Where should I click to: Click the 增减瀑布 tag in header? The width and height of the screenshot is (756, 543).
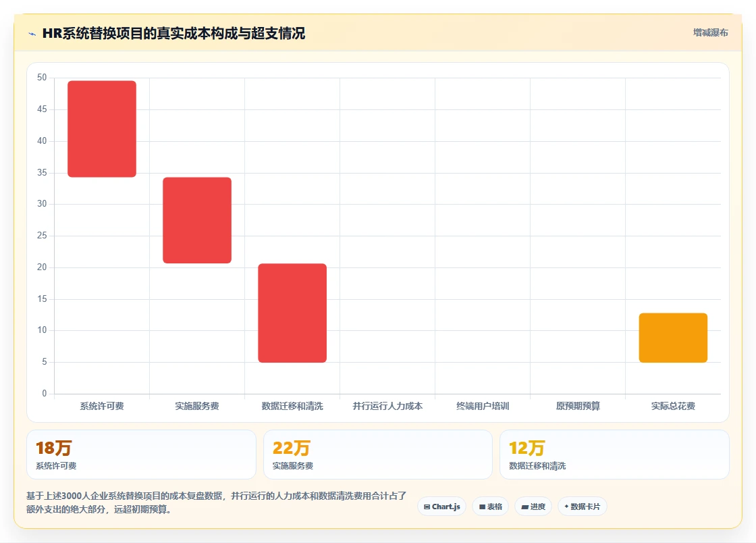[x=710, y=33]
